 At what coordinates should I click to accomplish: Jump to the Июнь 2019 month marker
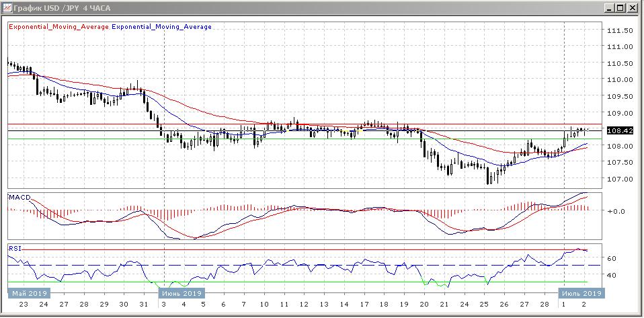180,294
